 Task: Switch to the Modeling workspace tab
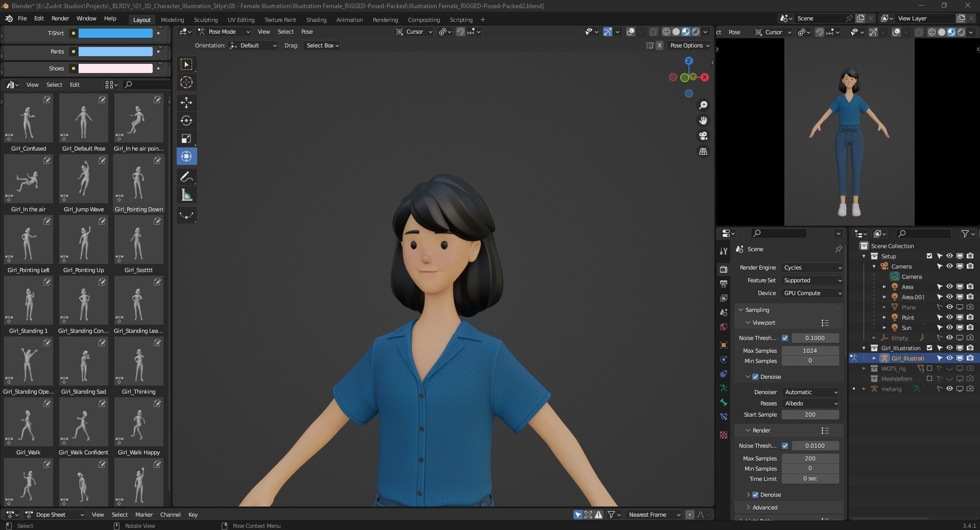click(x=172, y=20)
